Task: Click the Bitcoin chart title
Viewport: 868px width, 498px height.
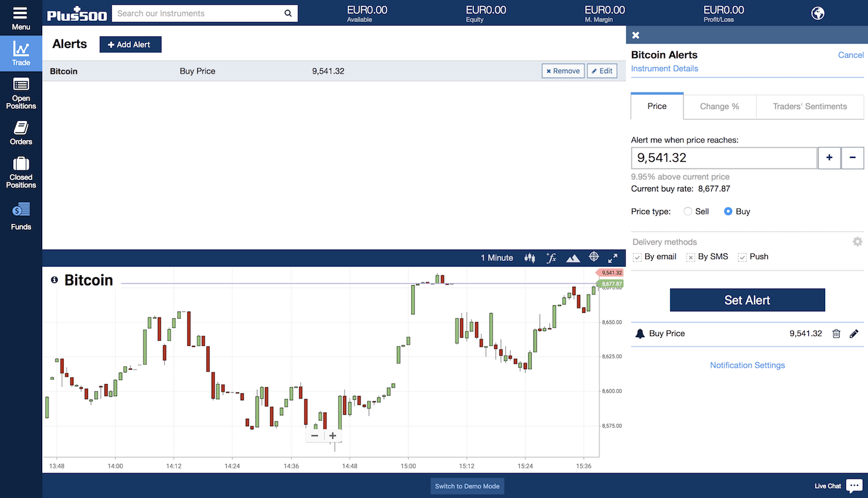Action: pyautogui.click(x=89, y=280)
